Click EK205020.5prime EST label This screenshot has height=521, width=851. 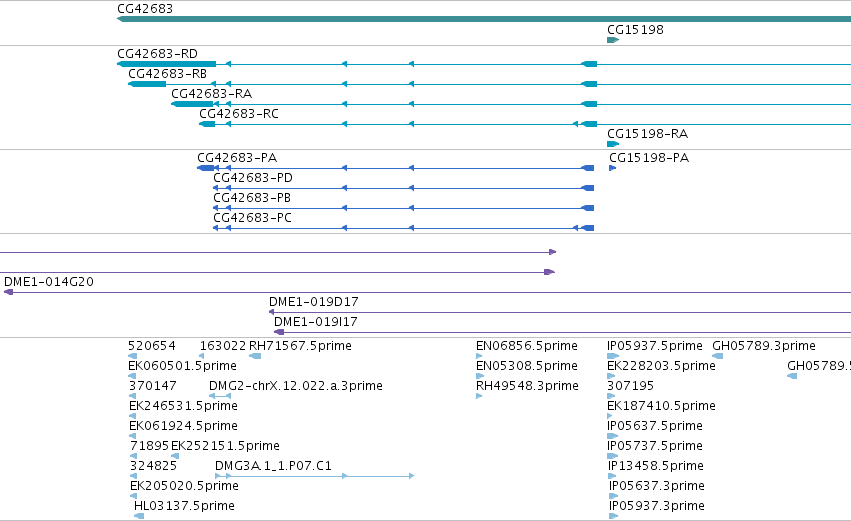185,487
